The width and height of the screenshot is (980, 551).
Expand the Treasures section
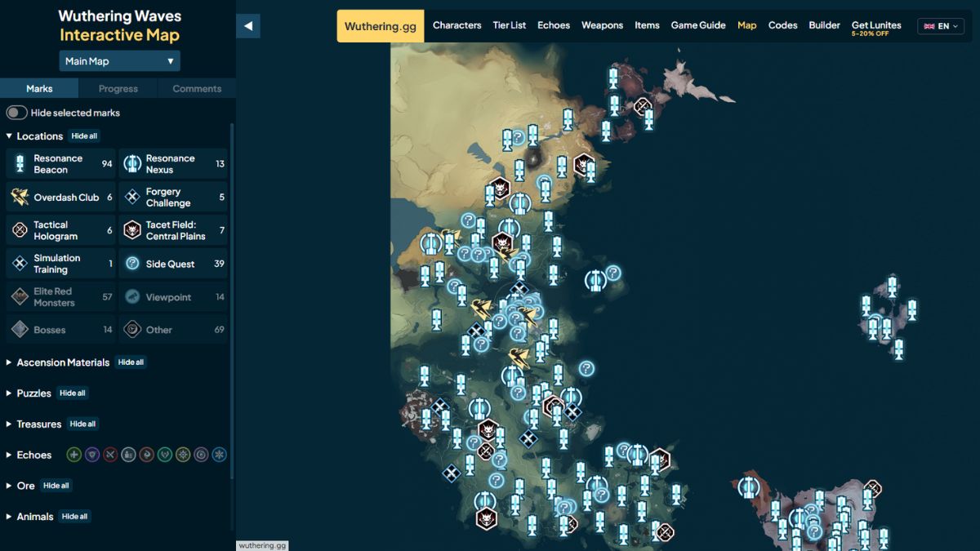pyautogui.click(x=33, y=424)
